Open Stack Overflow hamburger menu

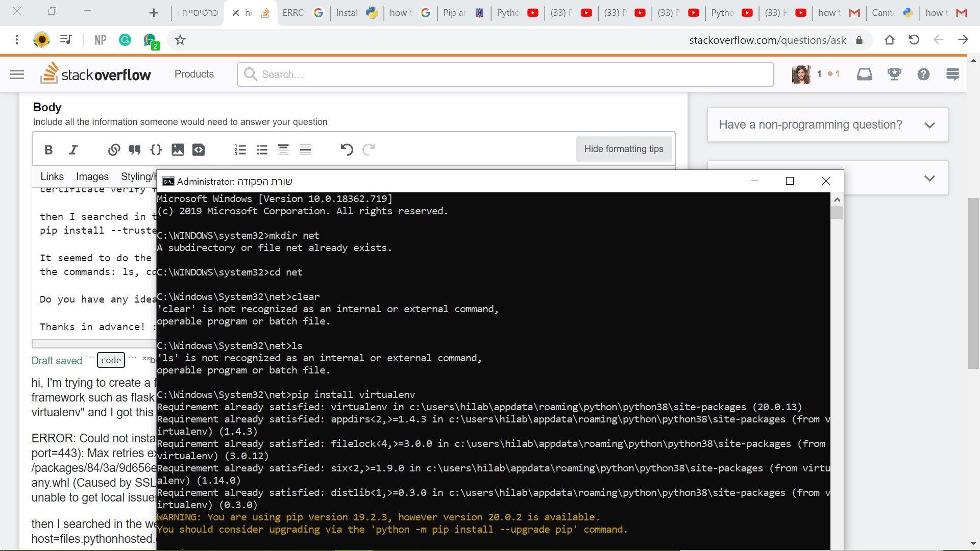[17, 74]
